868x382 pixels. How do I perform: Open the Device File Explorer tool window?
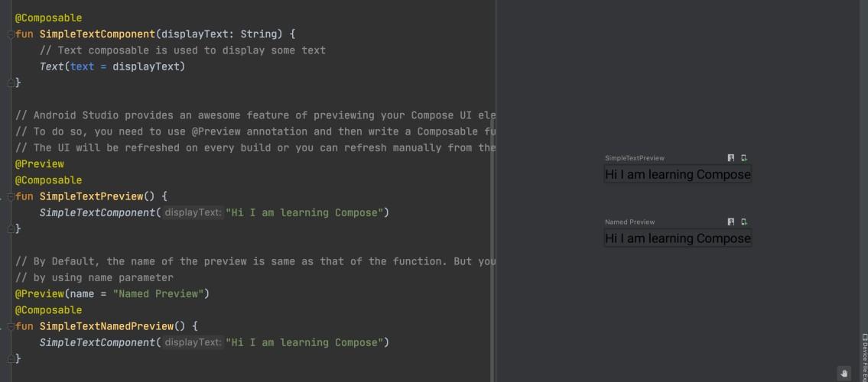(x=864, y=357)
